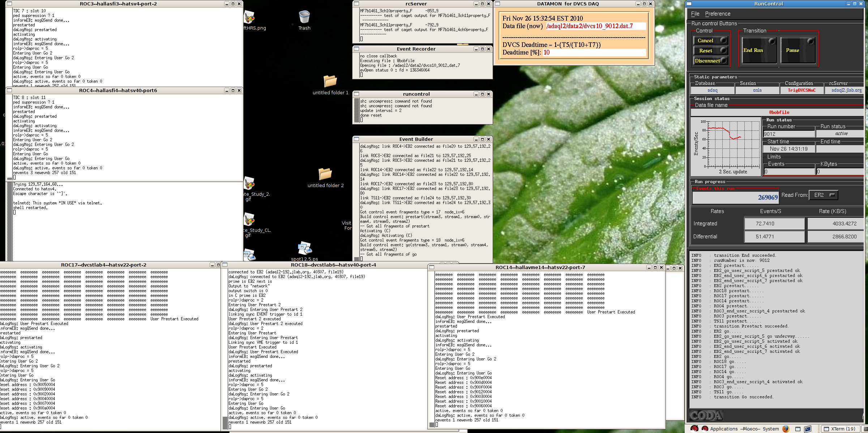Click the Database value adaq
This screenshot has width=868, height=433.
(x=712, y=90)
